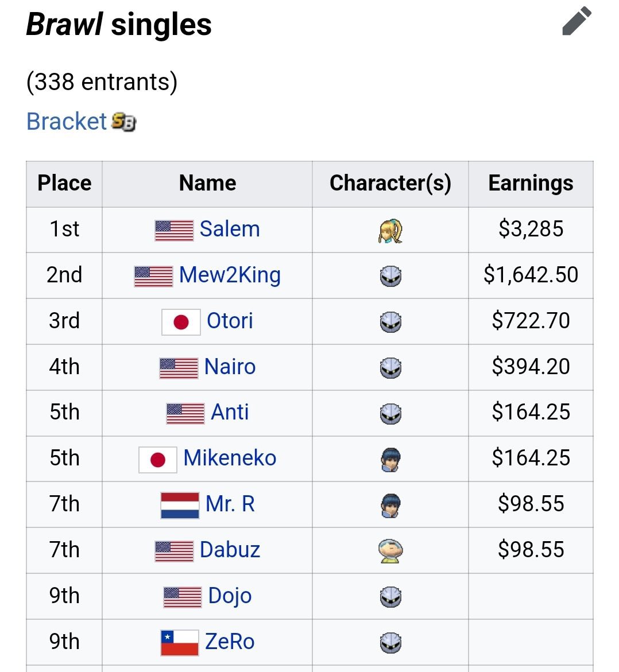The width and height of the screenshot is (619, 672).
Task: Open the ZeRo player link
Action: pos(230,641)
